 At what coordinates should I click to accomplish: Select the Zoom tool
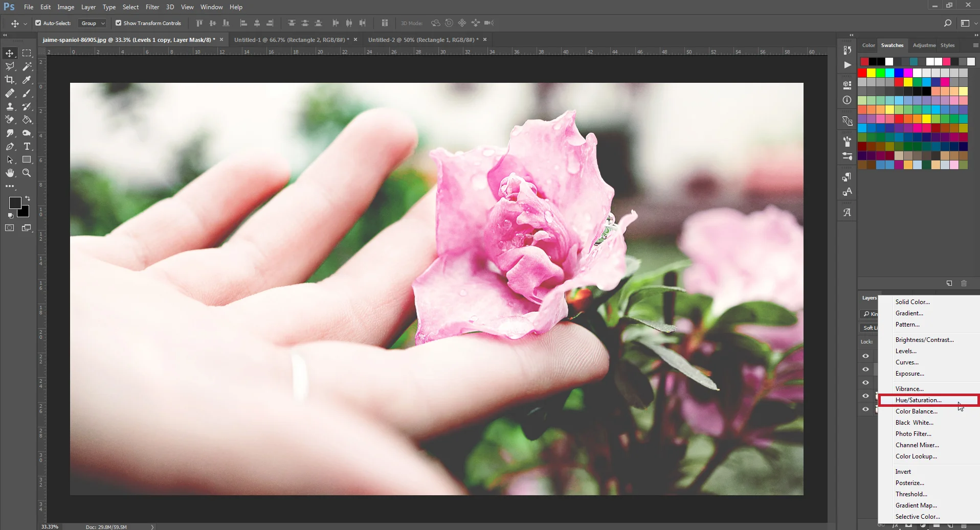click(27, 173)
